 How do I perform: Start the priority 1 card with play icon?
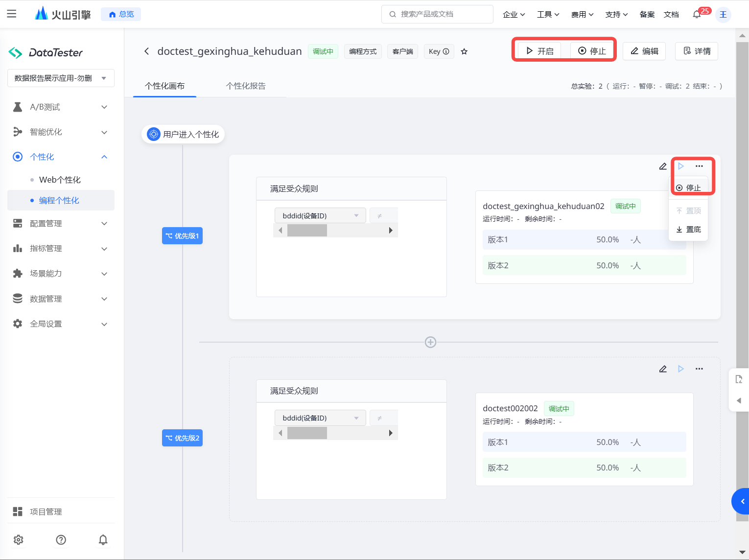coord(680,166)
